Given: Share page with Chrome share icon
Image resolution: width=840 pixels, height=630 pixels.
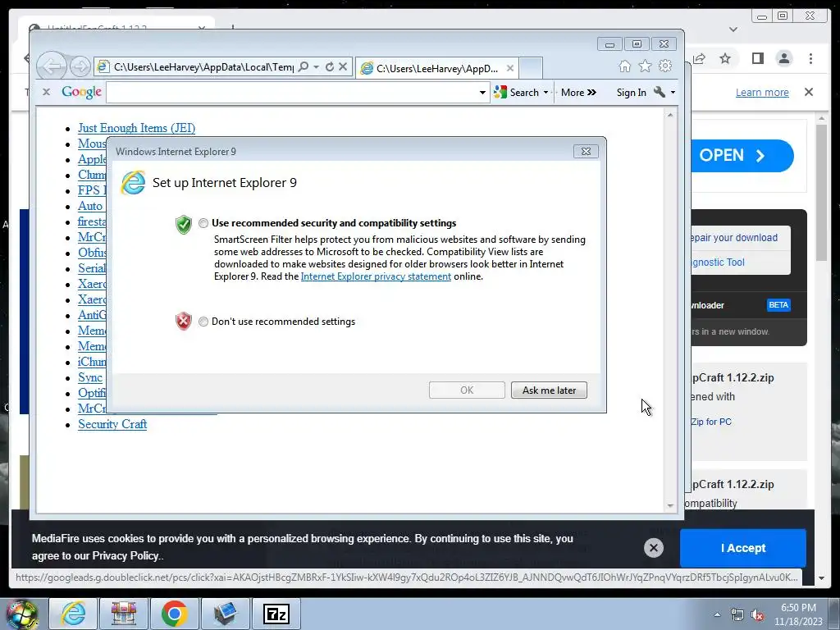Looking at the screenshot, I should click(699, 58).
